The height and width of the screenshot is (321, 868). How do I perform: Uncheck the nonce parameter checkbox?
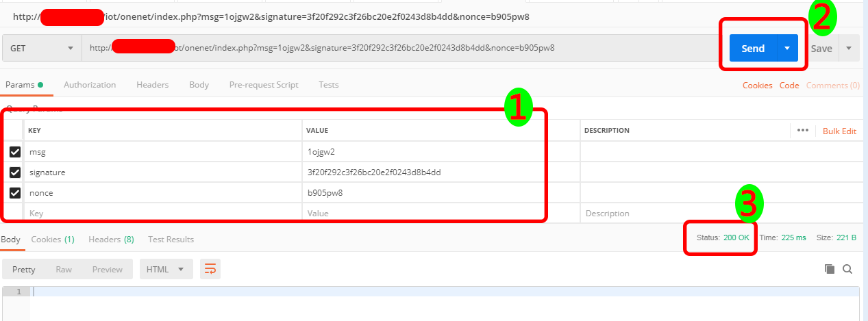pyautogui.click(x=15, y=193)
